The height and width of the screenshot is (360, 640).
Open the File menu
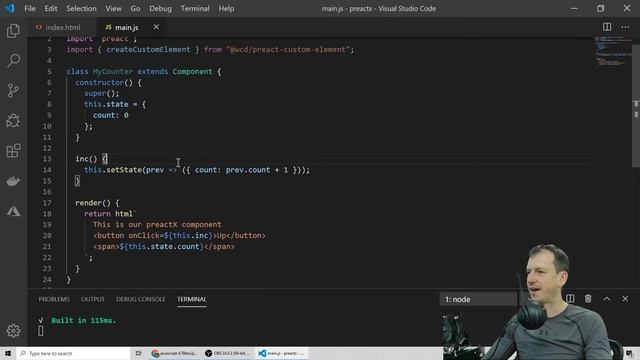30,8
